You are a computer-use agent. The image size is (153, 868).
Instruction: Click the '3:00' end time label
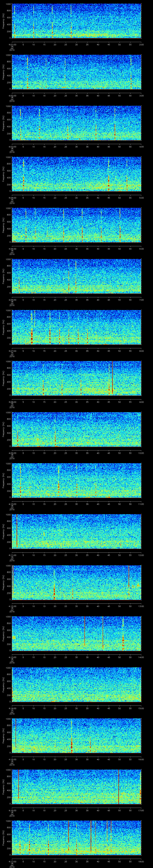[141, 96]
